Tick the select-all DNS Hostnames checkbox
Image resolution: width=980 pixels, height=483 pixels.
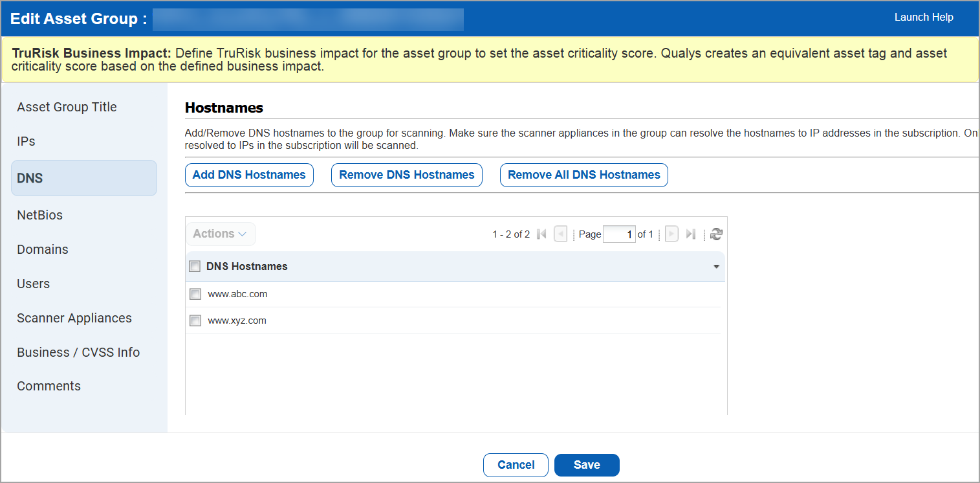click(195, 266)
